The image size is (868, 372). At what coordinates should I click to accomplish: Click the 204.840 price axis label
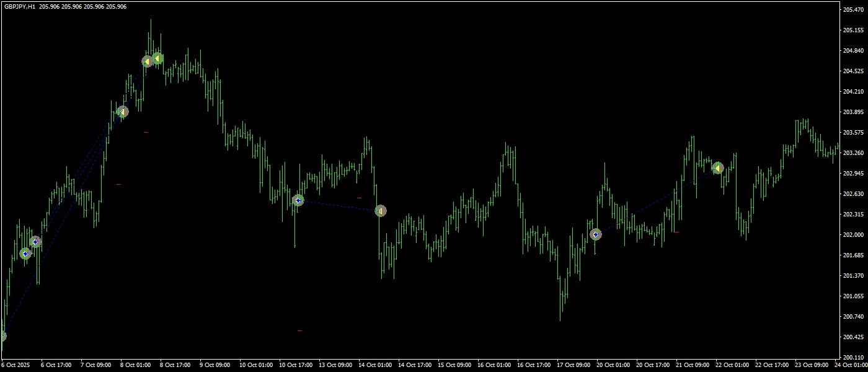click(854, 51)
